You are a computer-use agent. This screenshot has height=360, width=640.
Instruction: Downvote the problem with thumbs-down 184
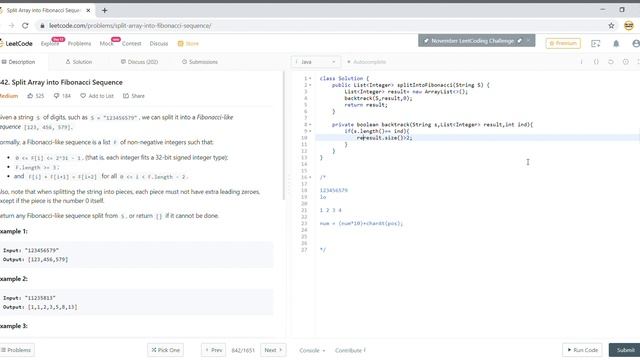[62, 96]
